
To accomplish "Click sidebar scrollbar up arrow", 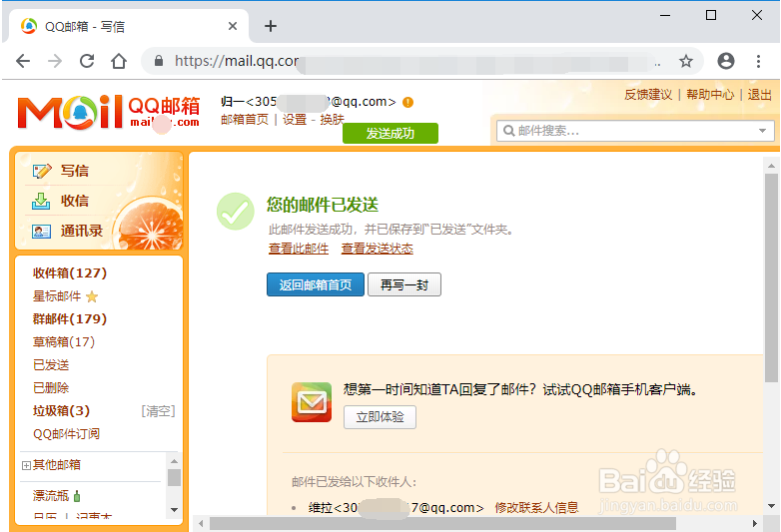I will (174, 461).
